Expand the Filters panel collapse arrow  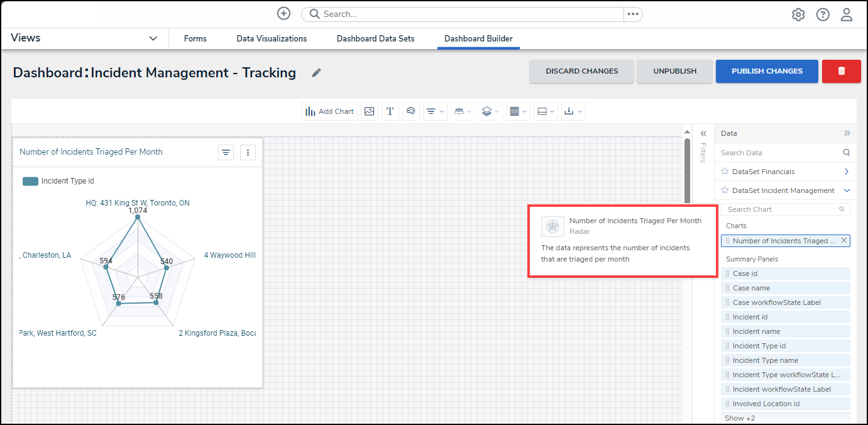[x=703, y=133]
